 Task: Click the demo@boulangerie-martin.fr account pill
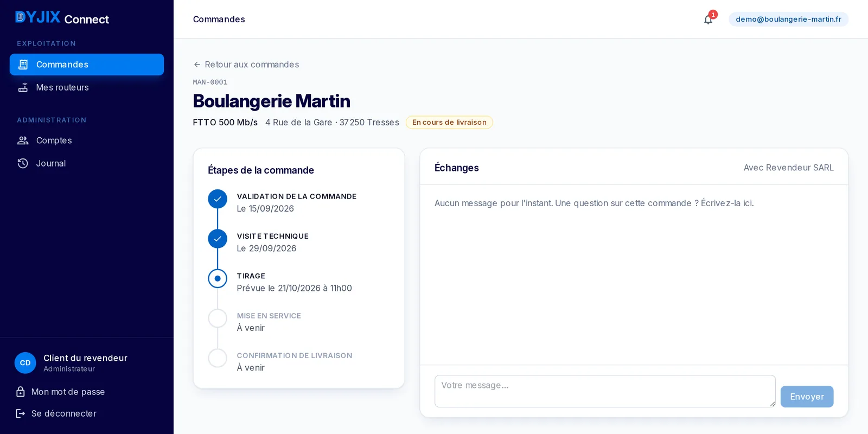click(x=788, y=19)
